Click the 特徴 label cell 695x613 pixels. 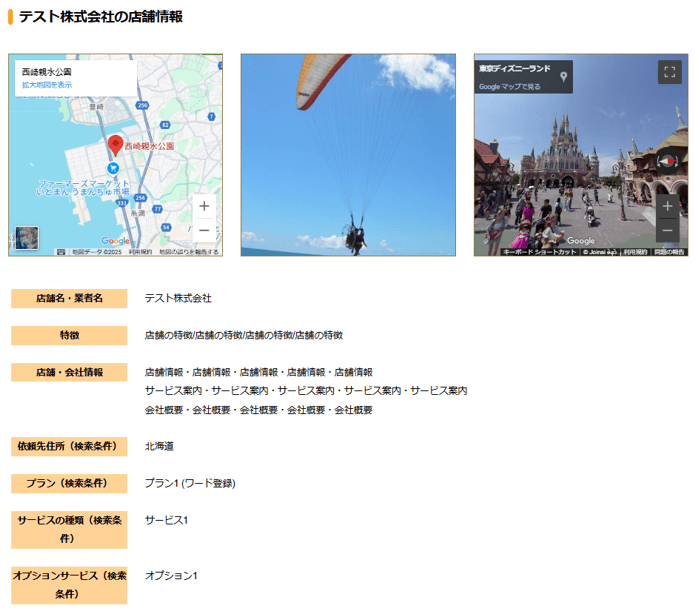[69, 336]
